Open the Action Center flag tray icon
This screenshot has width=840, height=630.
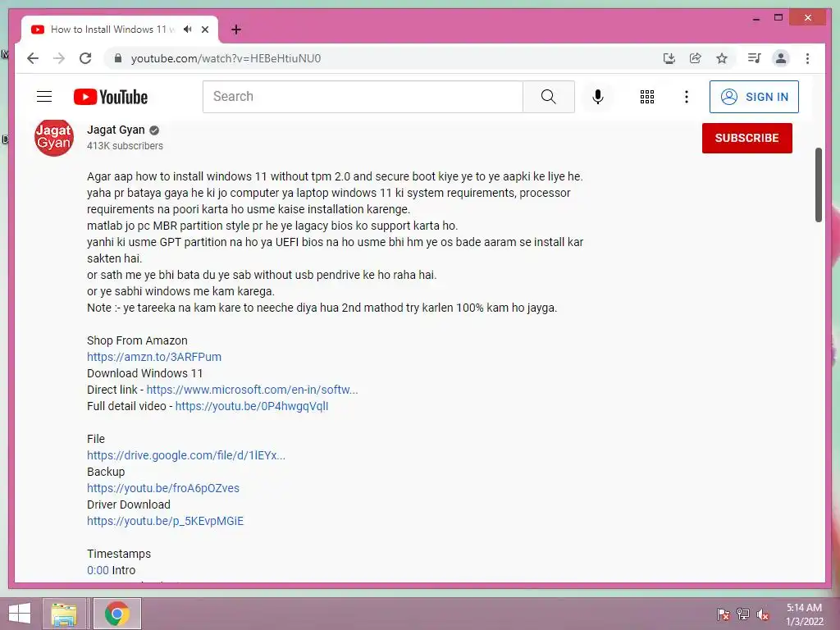[723, 614]
